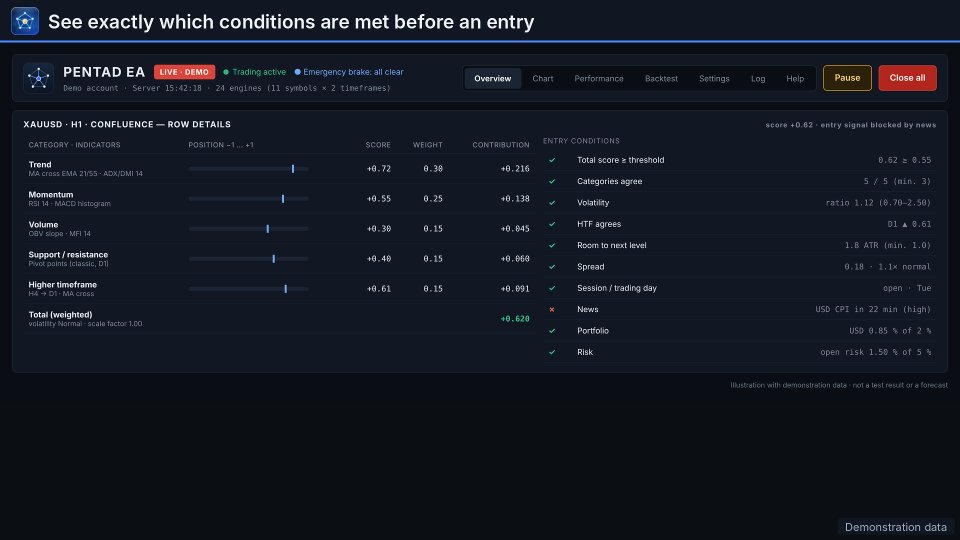Click the check icon beside Risk
This screenshot has width=960, height=540.
552,353
